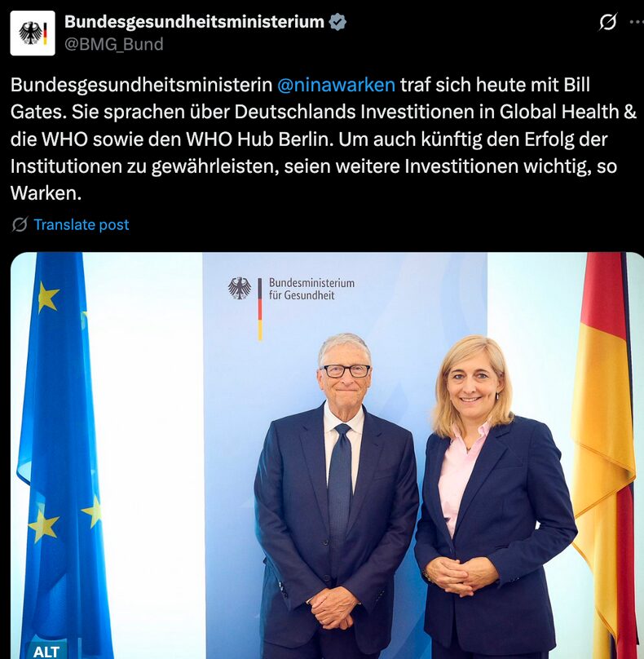The image size is (644, 659).
Task: Show the ALT image description badge
Action: coord(46,651)
